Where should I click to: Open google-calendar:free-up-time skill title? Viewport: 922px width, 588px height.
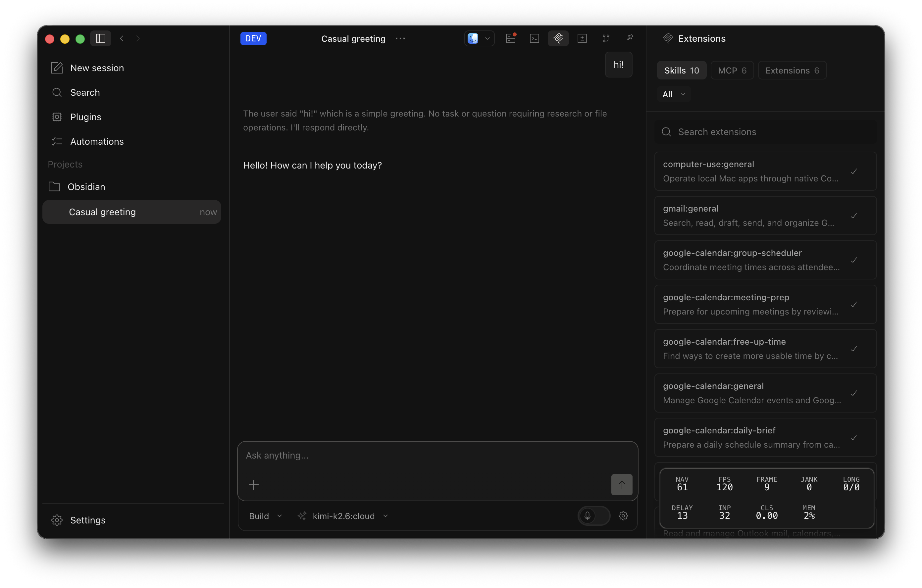pyautogui.click(x=724, y=341)
